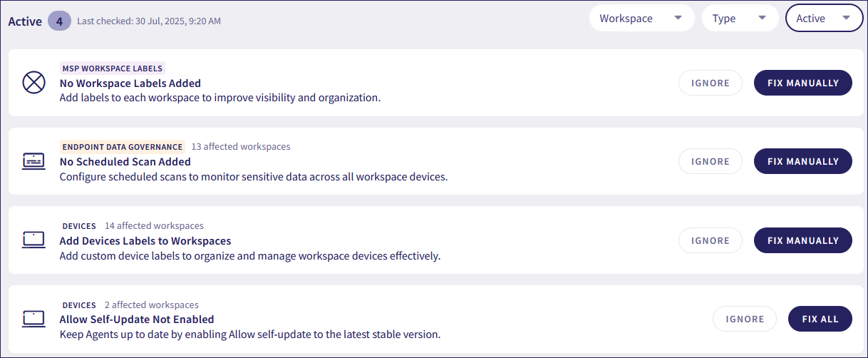This screenshot has width=868, height=358.
Task: Ignore the No Workspace Labels Added alert
Action: click(710, 83)
